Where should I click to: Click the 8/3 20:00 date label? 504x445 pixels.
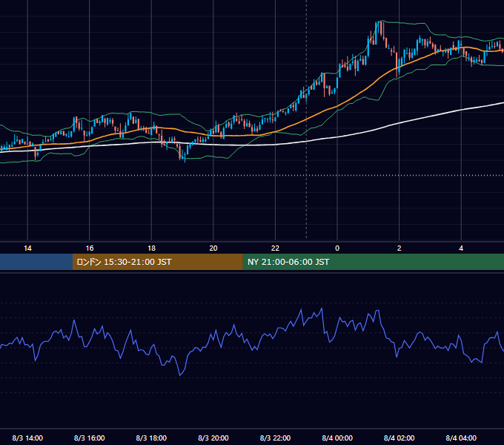tap(213, 438)
